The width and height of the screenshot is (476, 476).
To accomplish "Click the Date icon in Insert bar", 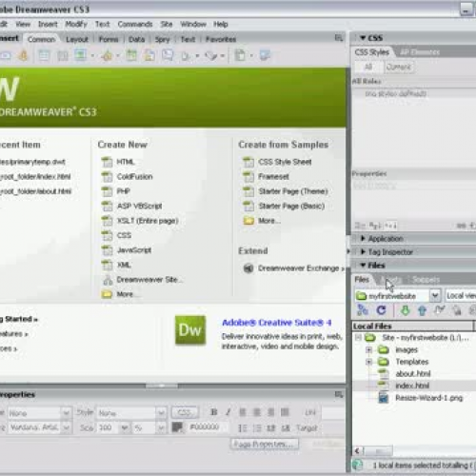I will tap(131, 56).
